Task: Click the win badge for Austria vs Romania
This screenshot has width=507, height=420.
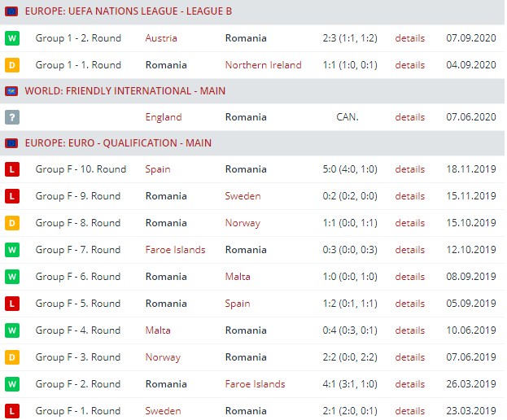Action: click(12, 38)
